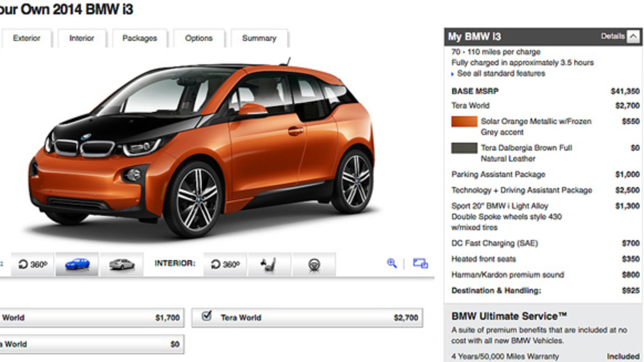Switch to the Packages tab

[140, 39]
